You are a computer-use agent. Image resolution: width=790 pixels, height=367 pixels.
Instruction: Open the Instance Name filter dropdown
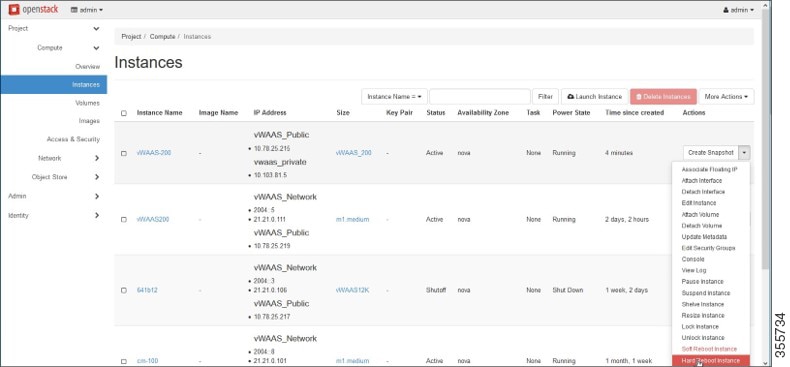coord(394,96)
